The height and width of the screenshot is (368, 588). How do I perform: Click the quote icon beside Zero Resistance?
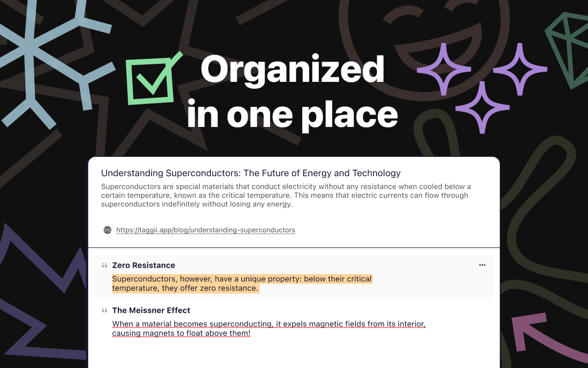point(104,265)
